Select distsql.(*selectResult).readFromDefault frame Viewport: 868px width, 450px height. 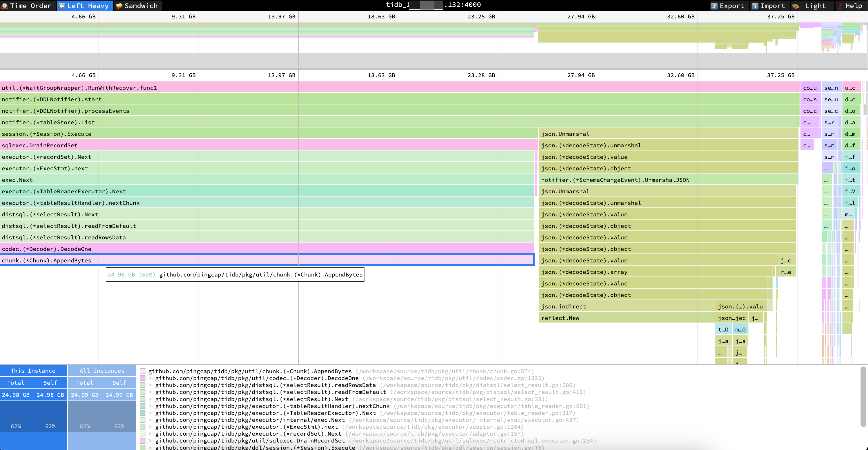pos(267,225)
